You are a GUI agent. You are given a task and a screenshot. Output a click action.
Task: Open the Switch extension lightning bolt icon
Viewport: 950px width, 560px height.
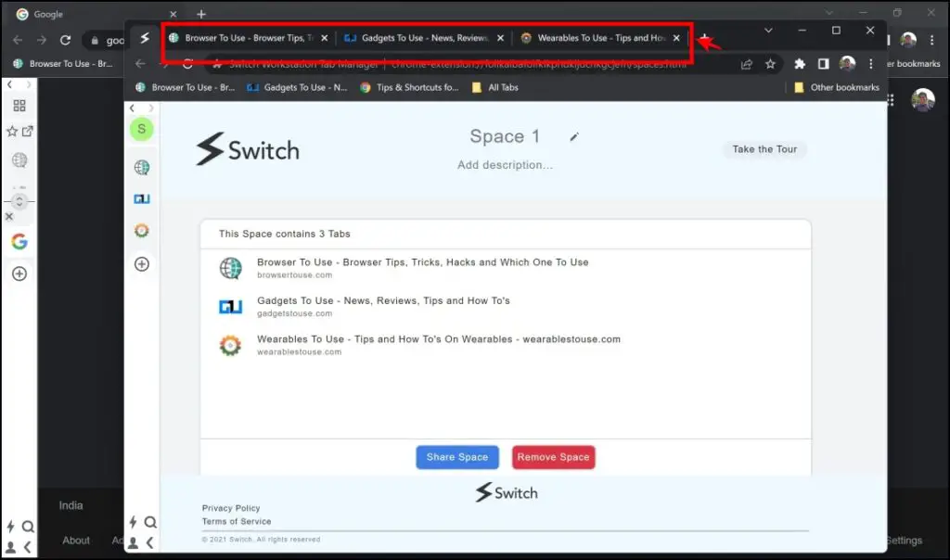point(131,522)
